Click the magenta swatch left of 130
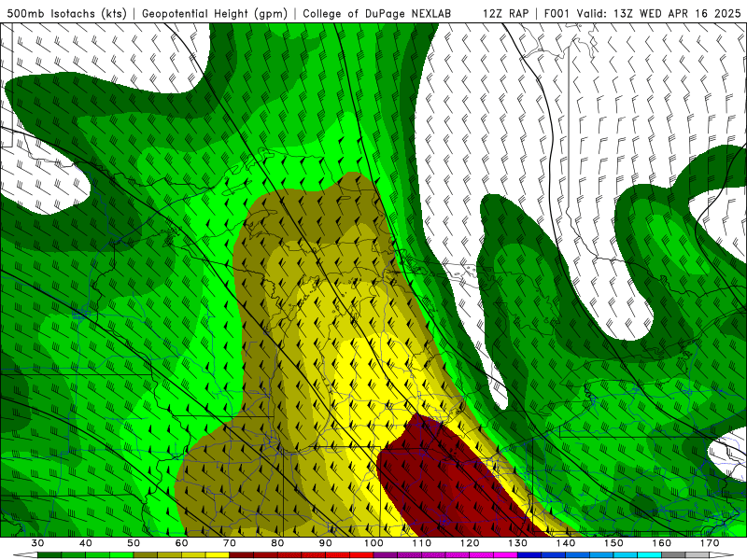 pyautogui.click(x=505, y=555)
